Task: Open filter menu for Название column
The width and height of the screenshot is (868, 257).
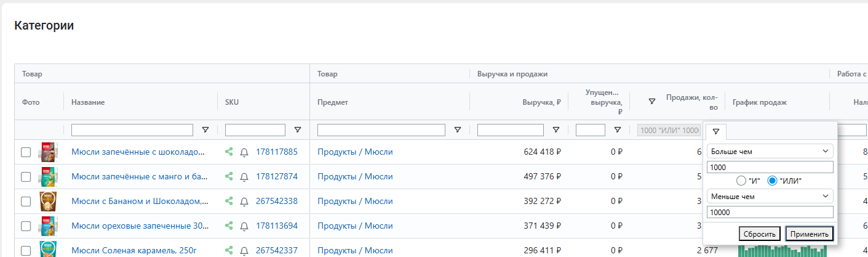Action: point(205,130)
